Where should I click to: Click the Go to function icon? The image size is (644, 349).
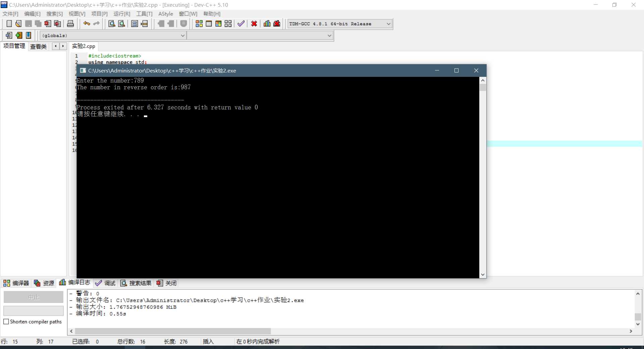pos(135,23)
